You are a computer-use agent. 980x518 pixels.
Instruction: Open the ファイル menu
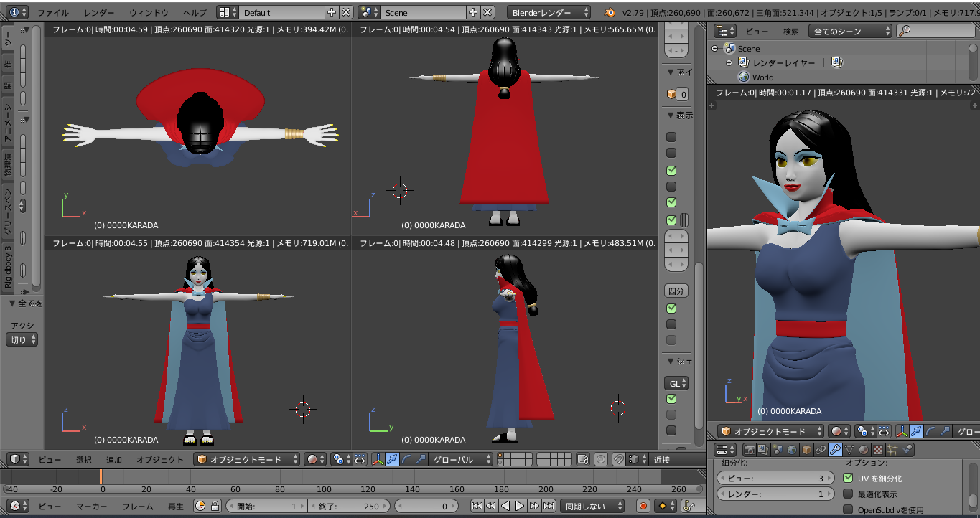click(x=53, y=12)
